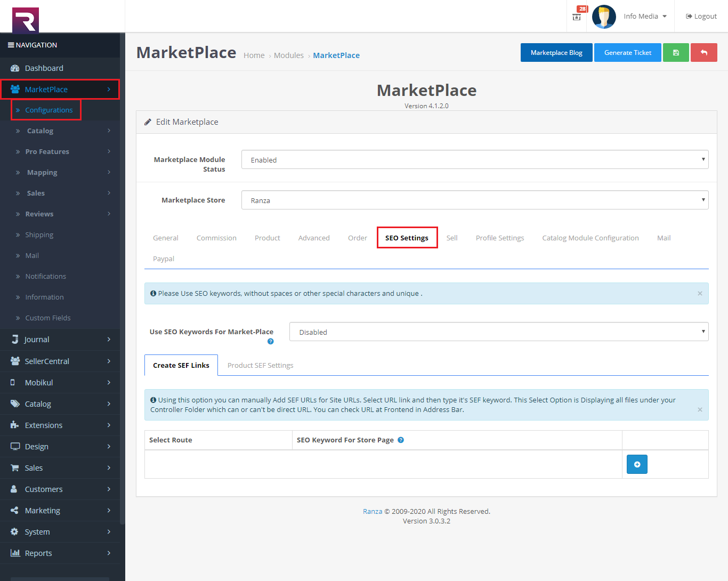Click the Use SEO Keywords help icon

pos(270,342)
